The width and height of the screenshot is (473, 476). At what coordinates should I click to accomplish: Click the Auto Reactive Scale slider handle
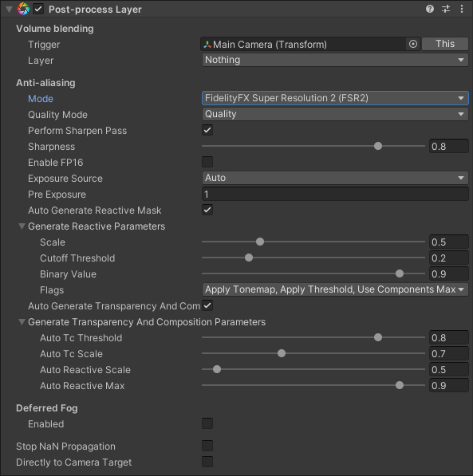point(217,369)
